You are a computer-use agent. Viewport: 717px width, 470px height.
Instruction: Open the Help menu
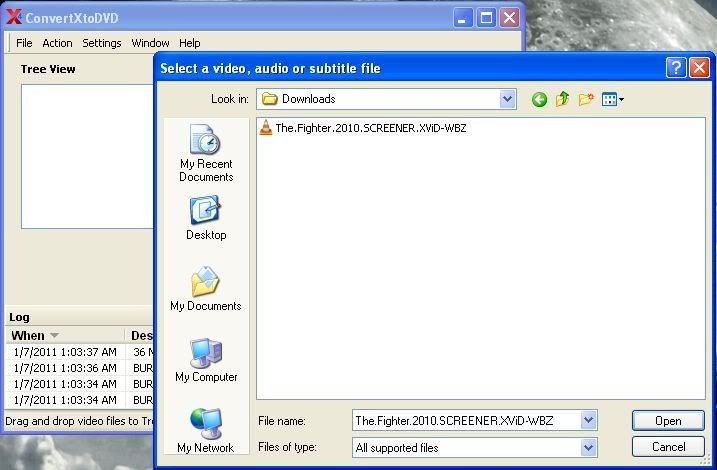pos(190,43)
